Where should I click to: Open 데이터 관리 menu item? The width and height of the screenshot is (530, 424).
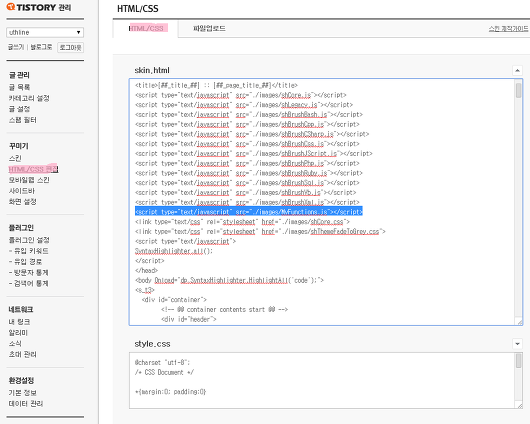[x=26, y=404]
